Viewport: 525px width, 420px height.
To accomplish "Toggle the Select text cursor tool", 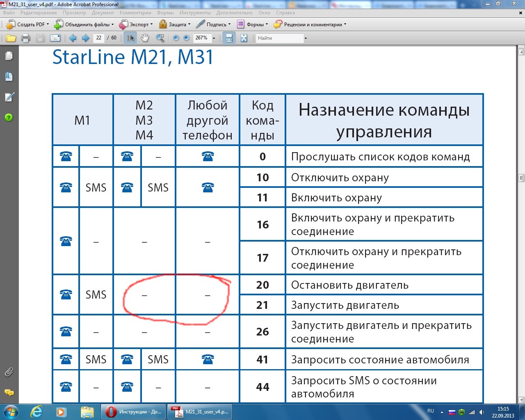I will [130, 38].
